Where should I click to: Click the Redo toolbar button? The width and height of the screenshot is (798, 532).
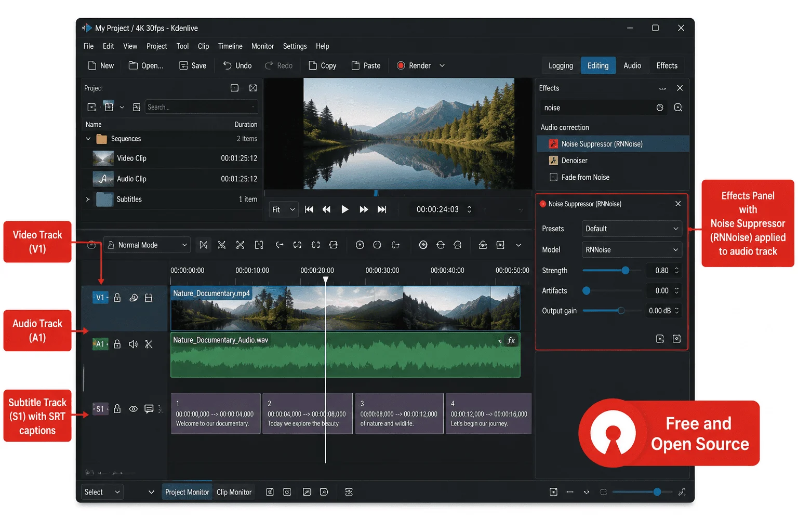tap(278, 65)
